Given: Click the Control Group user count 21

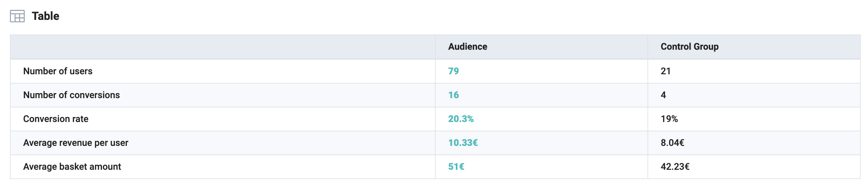Looking at the screenshot, I should [x=665, y=71].
